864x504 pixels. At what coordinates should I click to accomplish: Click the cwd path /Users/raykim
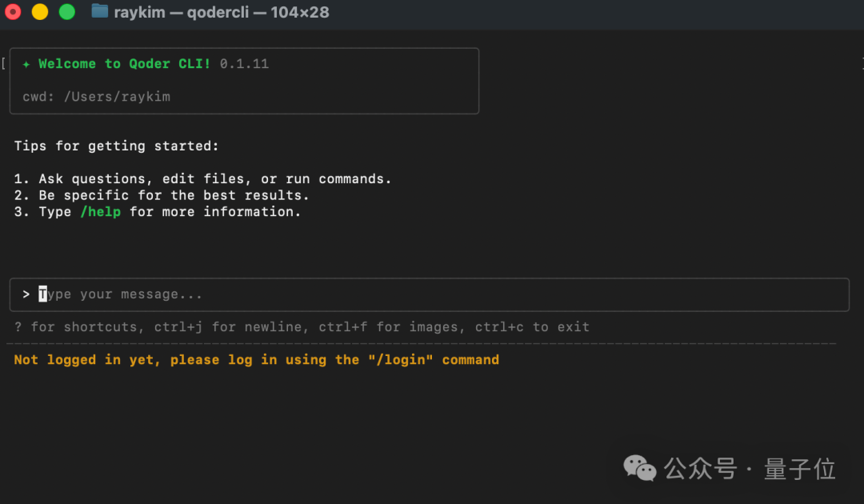[x=117, y=97]
